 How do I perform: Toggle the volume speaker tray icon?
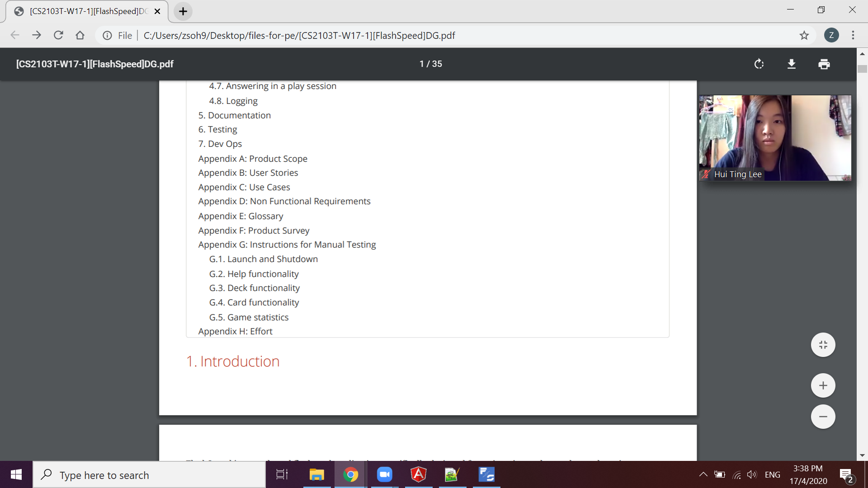751,474
